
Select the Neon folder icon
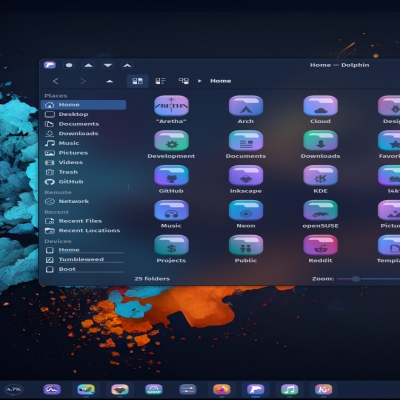(246, 210)
